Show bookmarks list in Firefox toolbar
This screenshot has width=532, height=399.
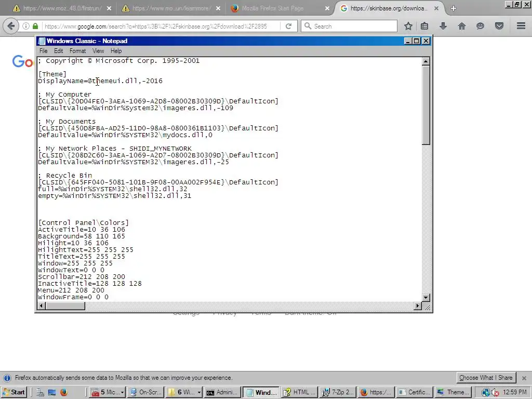[424, 26]
